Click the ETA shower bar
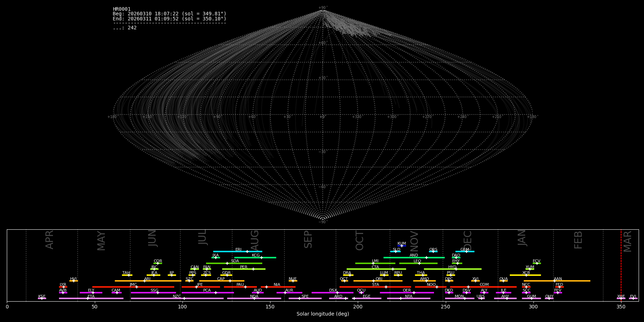 (91, 298)
